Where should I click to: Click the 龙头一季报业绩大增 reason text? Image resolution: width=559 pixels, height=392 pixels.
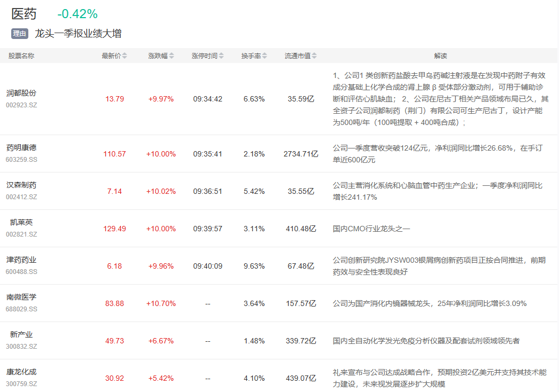pos(78,34)
